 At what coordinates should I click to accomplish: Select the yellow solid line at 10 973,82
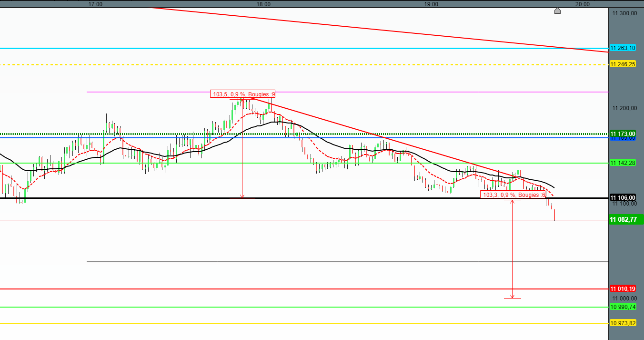[x=305, y=323]
